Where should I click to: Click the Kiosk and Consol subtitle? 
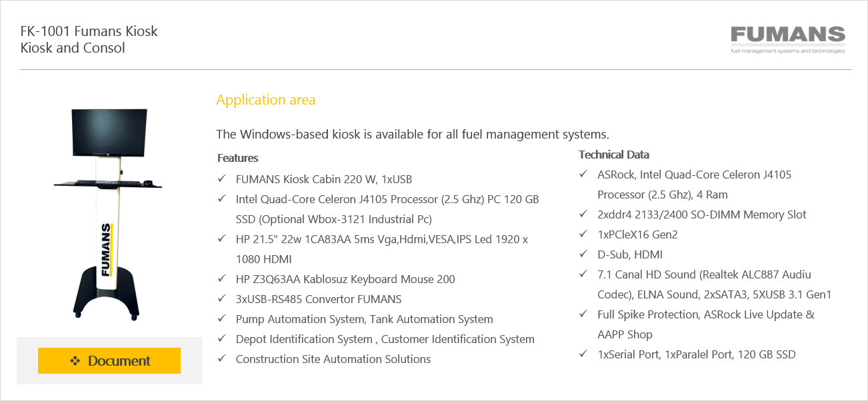pos(73,48)
